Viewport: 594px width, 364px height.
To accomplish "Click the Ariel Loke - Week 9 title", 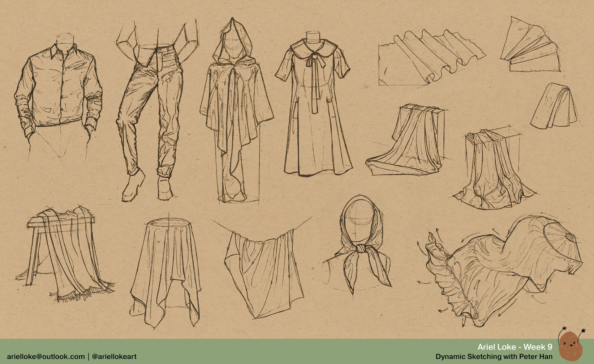I will (x=514, y=347).
